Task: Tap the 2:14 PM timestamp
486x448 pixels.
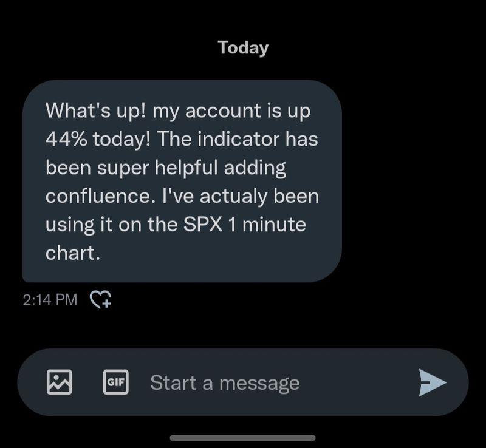Action: [x=50, y=299]
